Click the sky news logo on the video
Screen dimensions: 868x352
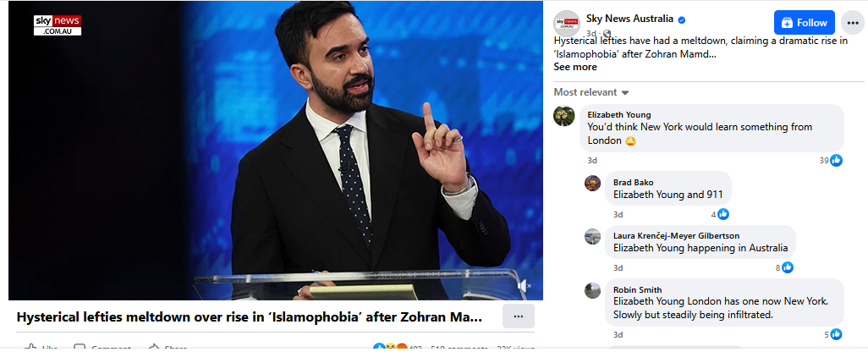tap(58, 25)
